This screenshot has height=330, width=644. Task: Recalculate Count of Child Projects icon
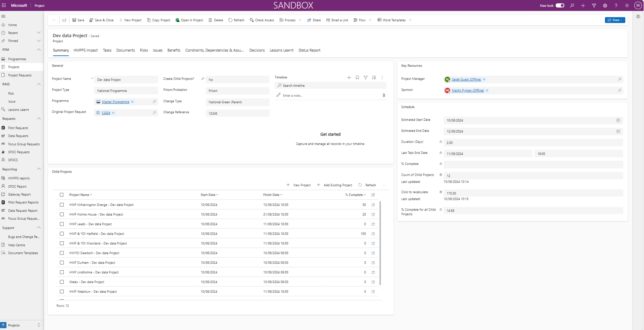441,175
